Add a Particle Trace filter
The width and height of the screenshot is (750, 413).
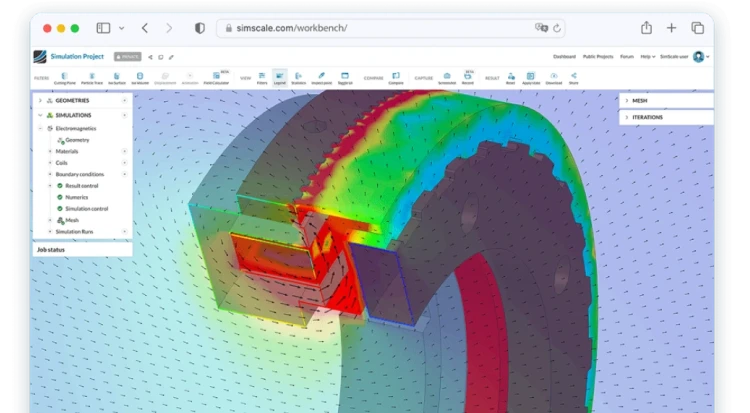[92, 78]
